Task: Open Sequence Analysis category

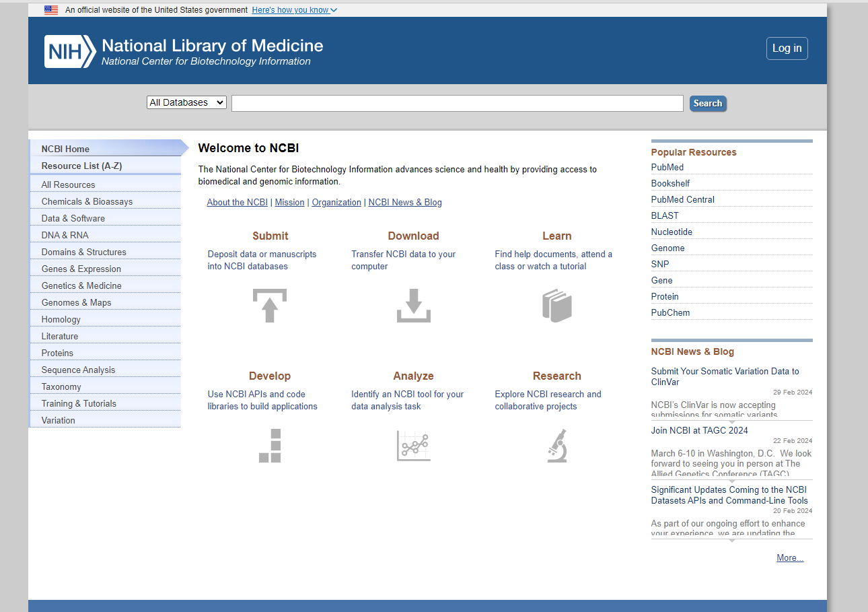Action: pyautogui.click(x=106, y=370)
